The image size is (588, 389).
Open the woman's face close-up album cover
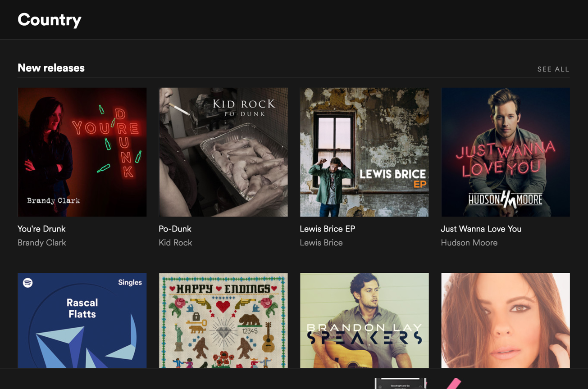point(506,321)
